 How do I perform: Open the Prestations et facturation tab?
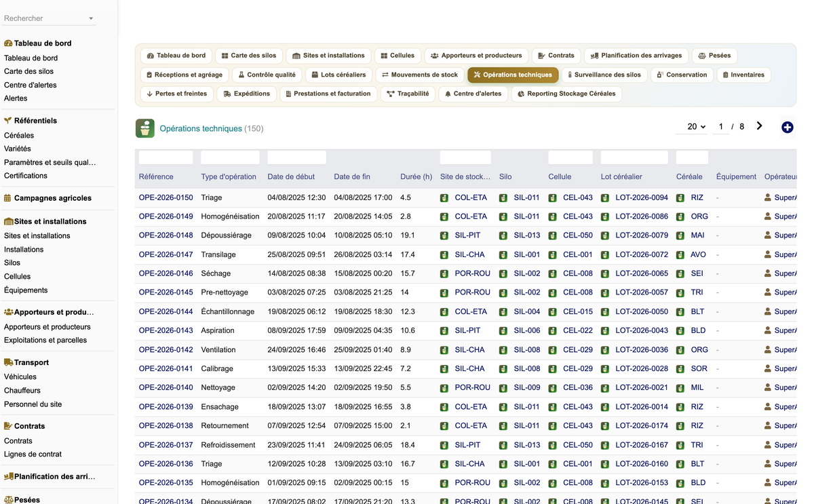[x=328, y=94]
